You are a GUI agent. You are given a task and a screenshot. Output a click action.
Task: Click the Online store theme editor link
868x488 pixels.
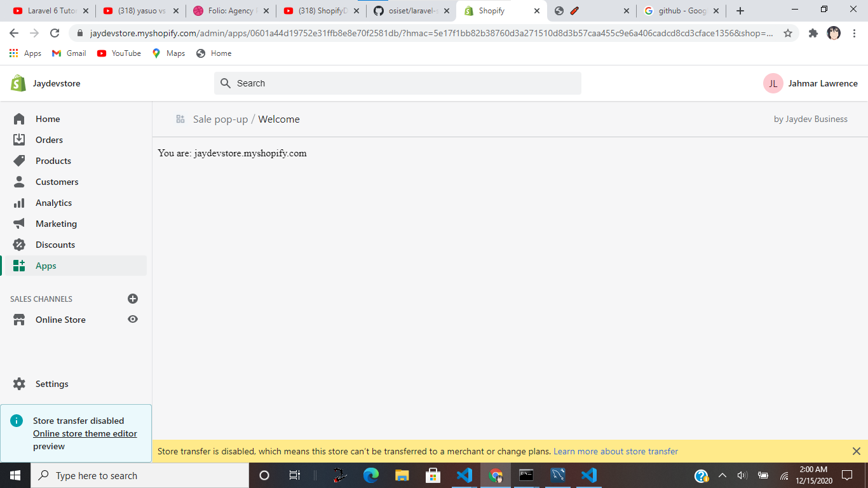click(85, 433)
